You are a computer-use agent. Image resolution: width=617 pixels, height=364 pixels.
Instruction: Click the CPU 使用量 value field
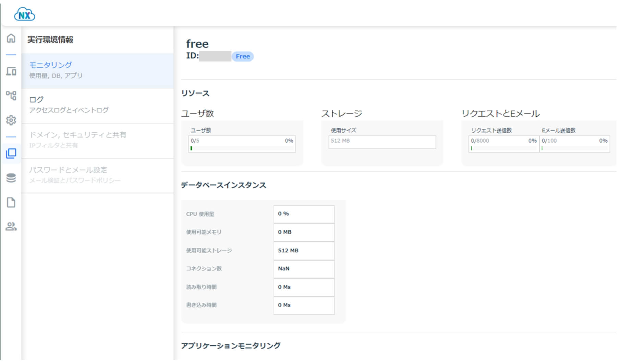click(x=304, y=214)
